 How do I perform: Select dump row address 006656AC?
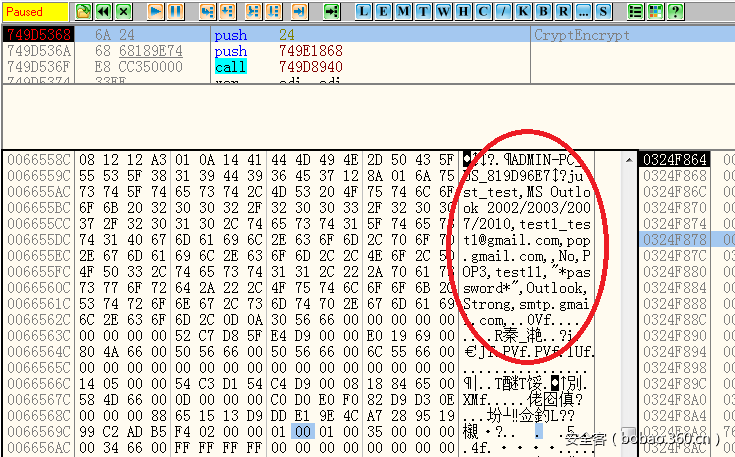38,447
